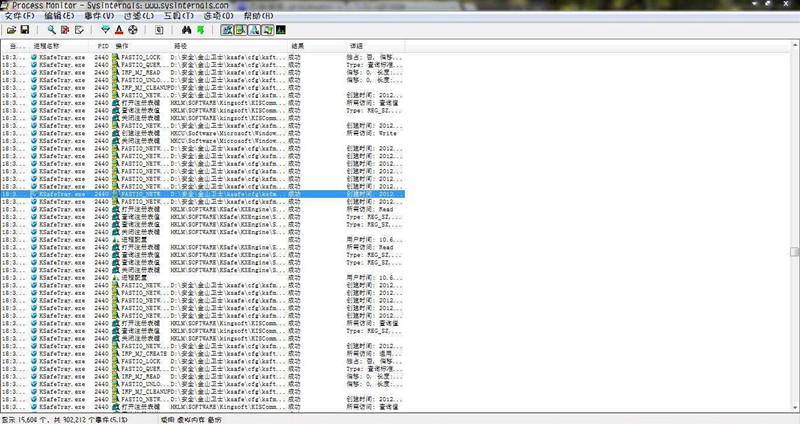
Task: Click the PID column header
Action: point(102,46)
